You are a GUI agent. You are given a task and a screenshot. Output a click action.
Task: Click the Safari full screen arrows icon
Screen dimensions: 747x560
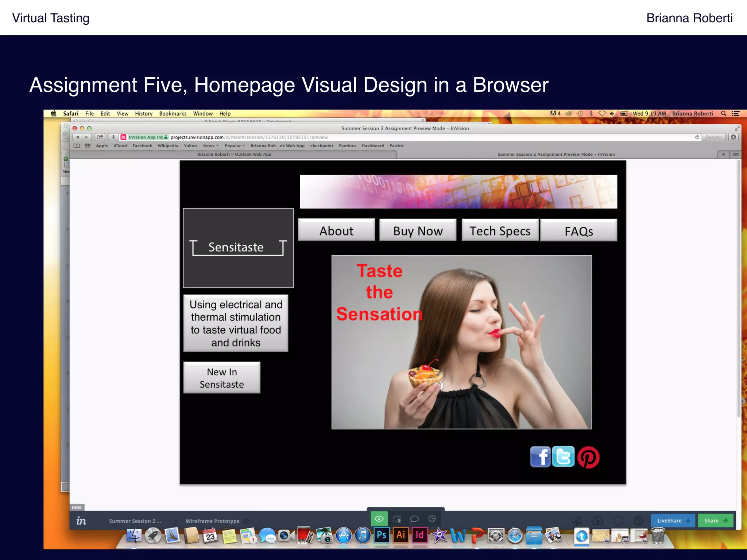click(x=737, y=128)
